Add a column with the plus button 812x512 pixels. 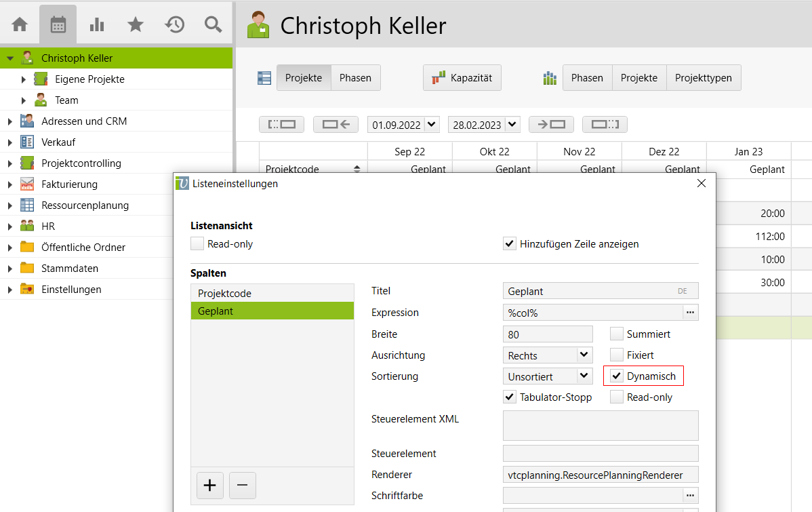[x=209, y=486]
